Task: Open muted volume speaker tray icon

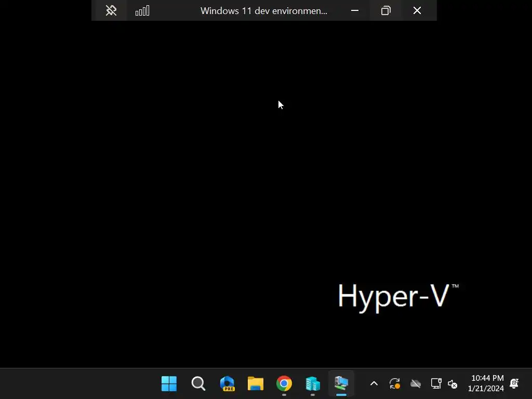Action: point(453,384)
